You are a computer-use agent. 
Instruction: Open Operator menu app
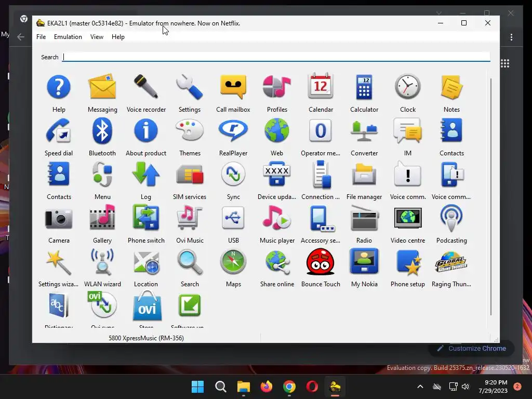(x=321, y=131)
